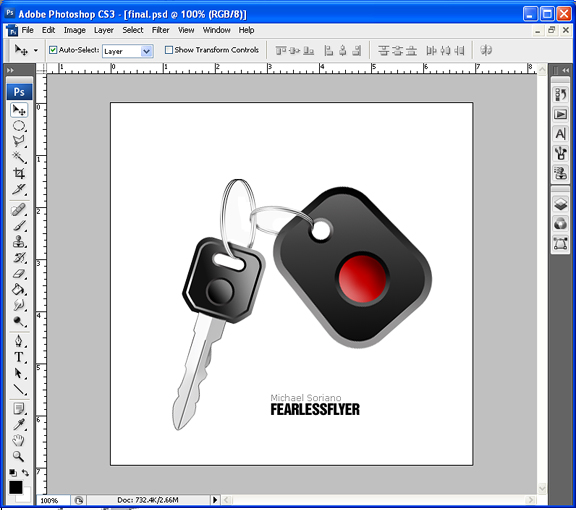This screenshot has height=510, width=576.
Task: Click the Ps logo atop the toolbox
Action: [19, 92]
